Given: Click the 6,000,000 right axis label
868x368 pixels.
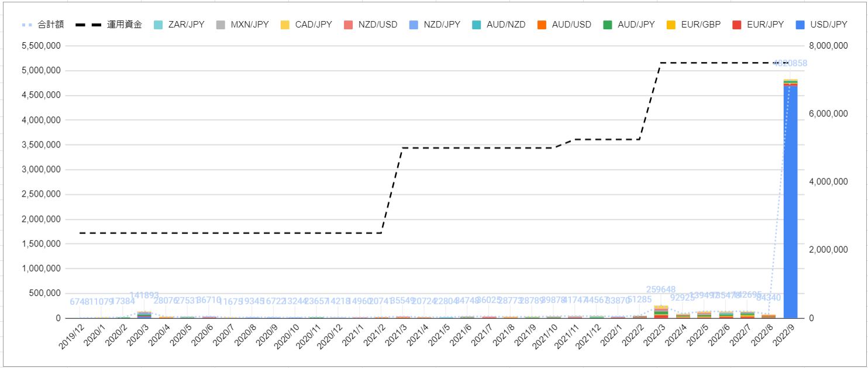Looking at the screenshot, I should click(827, 114).
